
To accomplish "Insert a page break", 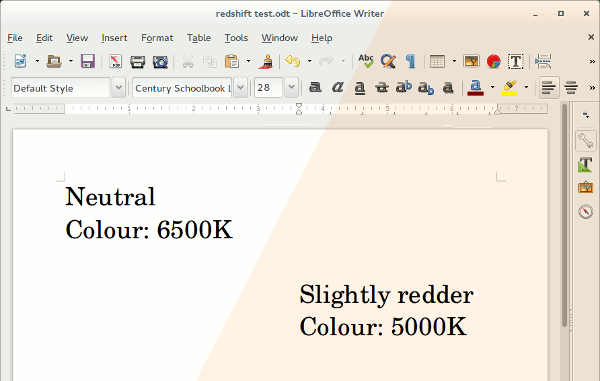I will click(543, 61).
